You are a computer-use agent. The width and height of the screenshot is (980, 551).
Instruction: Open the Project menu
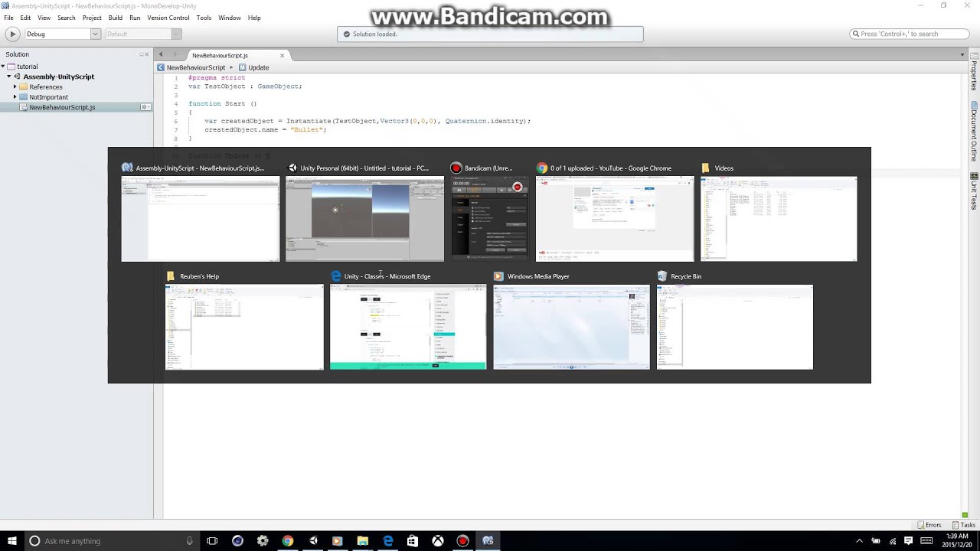tap(92, 18)
